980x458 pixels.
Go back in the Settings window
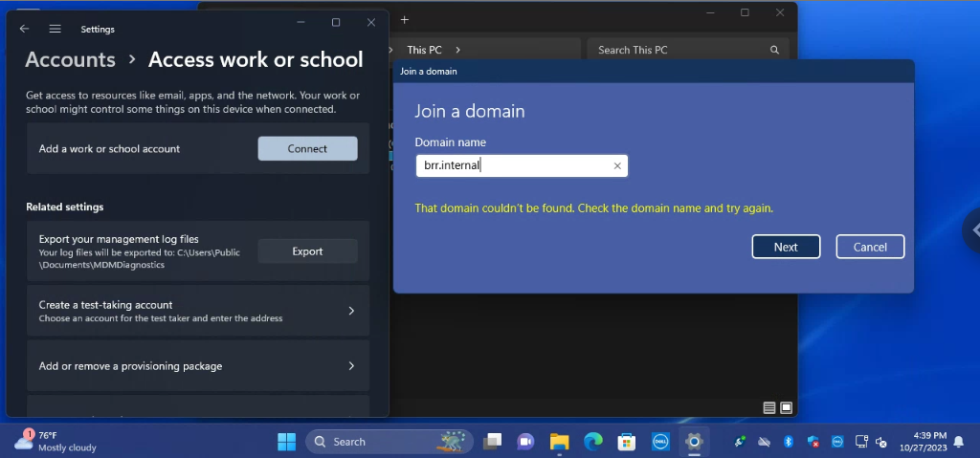(x=24, y=29)
